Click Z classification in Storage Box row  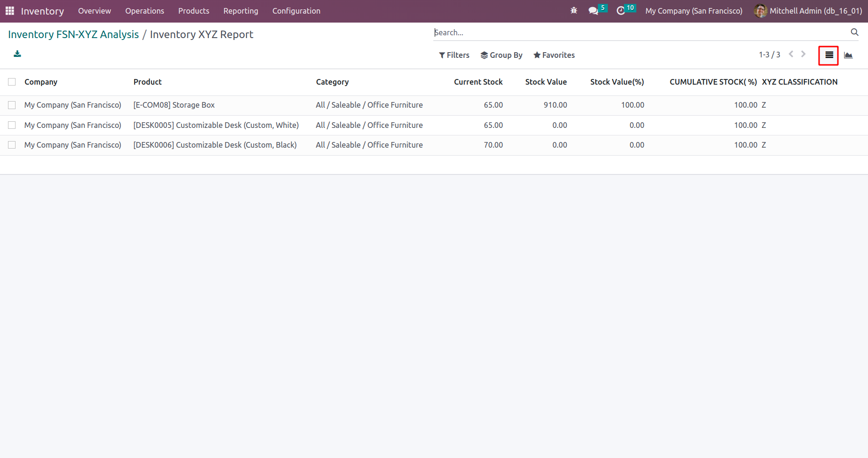click(x=764, y=105)
